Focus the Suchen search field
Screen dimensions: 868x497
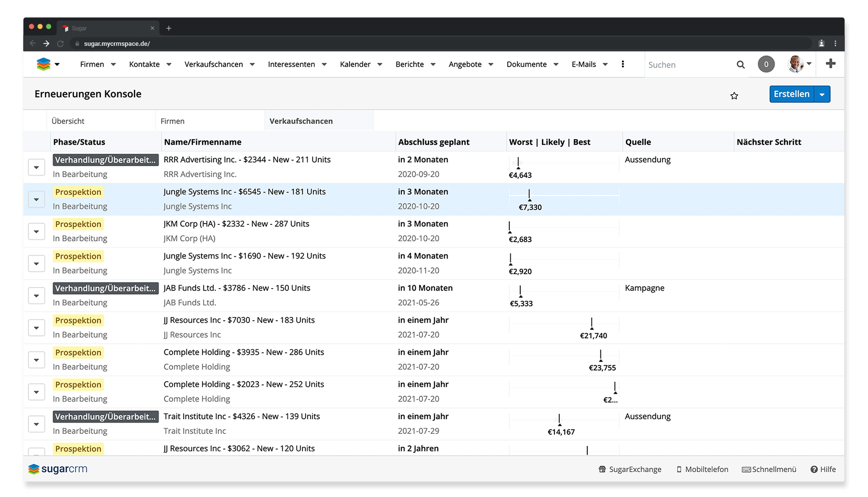(687, 65)
